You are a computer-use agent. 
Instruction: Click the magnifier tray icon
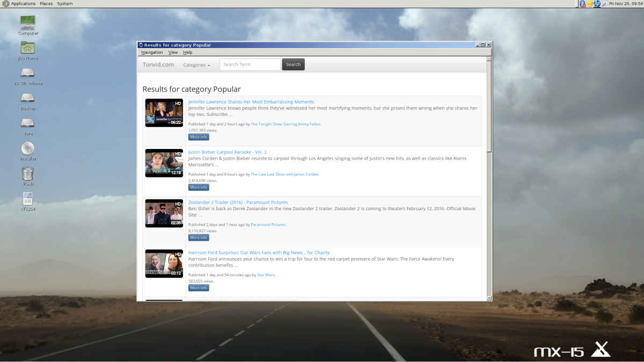605,4
